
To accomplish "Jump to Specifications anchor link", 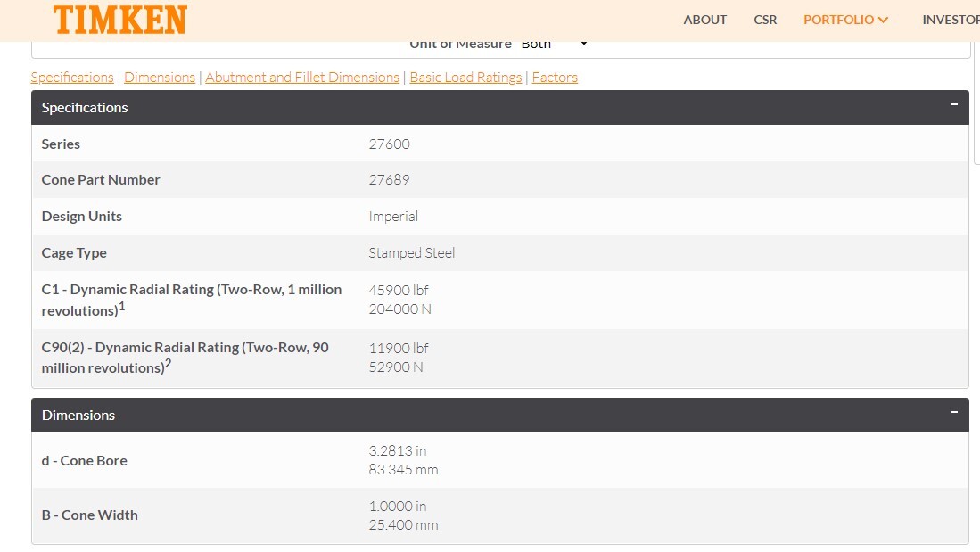I will point(72,78).
